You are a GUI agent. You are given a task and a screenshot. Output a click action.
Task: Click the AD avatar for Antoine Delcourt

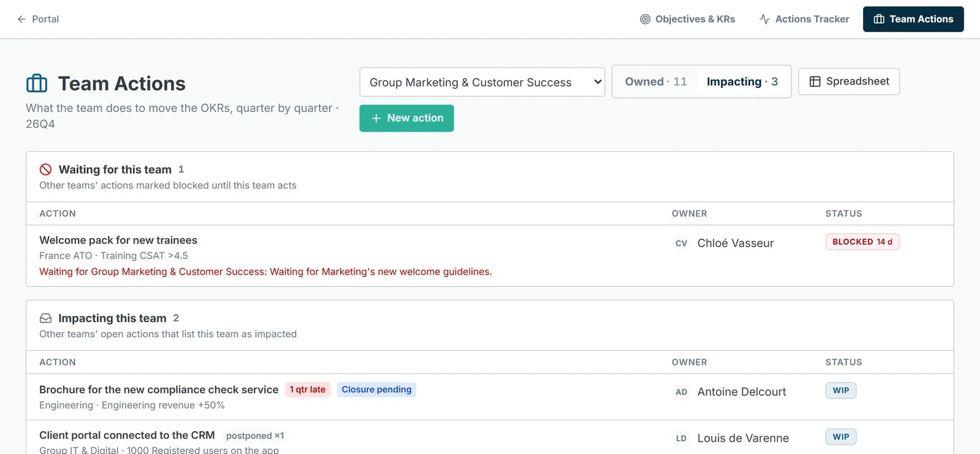coord(681,392)
